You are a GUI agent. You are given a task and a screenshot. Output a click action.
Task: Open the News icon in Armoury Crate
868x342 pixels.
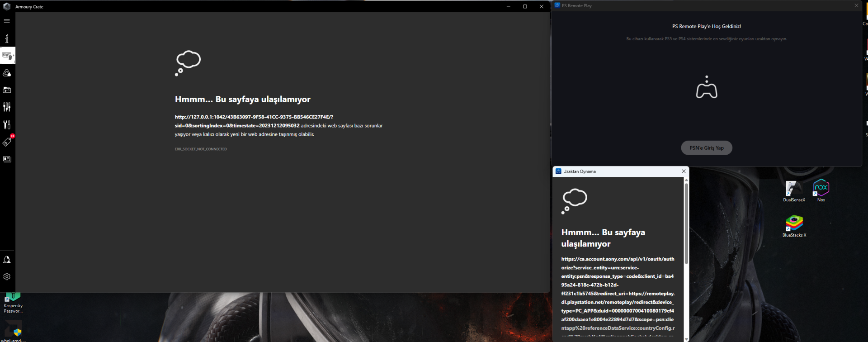coord(7,159)
